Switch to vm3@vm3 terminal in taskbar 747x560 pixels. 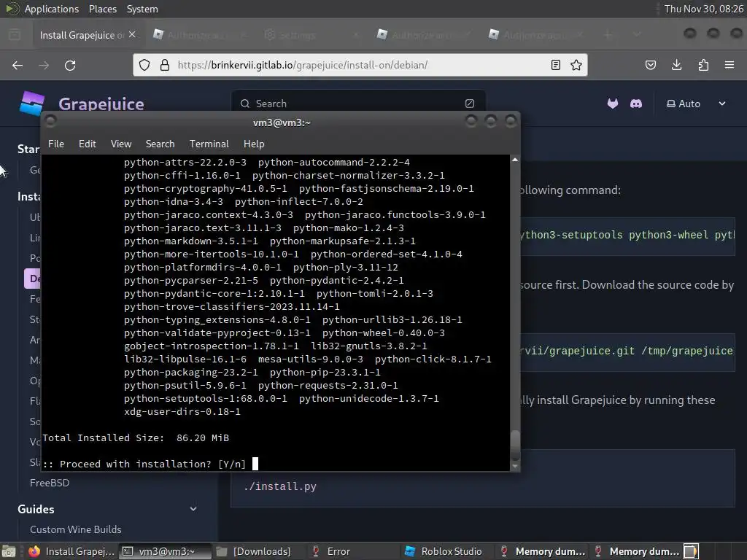(x=165, y=551)
